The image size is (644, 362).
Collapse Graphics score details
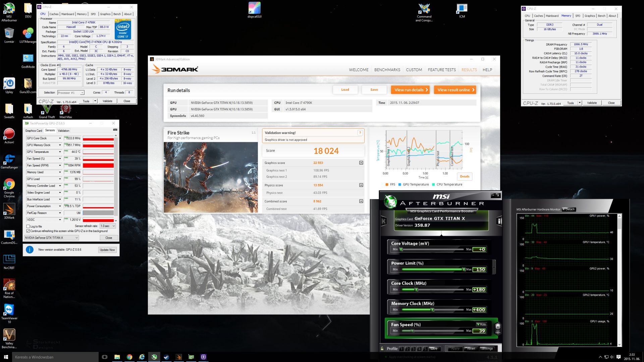(361, 163)
